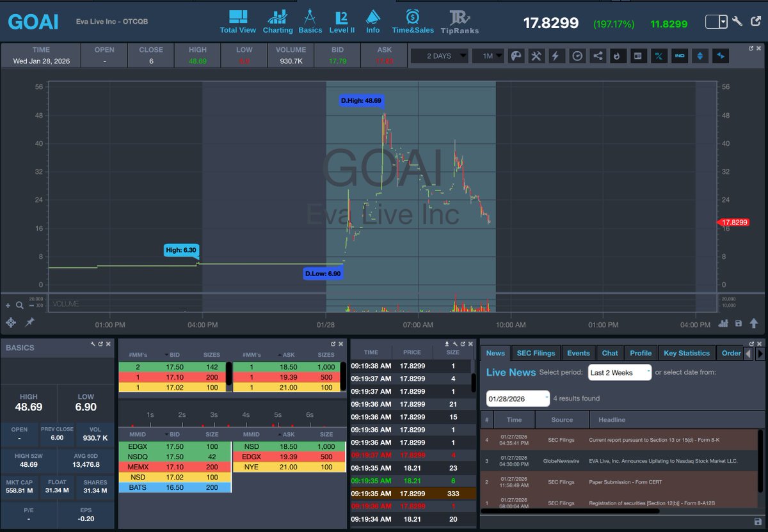Image resolution: width=768 pixels, height=532 pixels.
Task: Sort by the BID column header arrow
Action: (167, 355)
